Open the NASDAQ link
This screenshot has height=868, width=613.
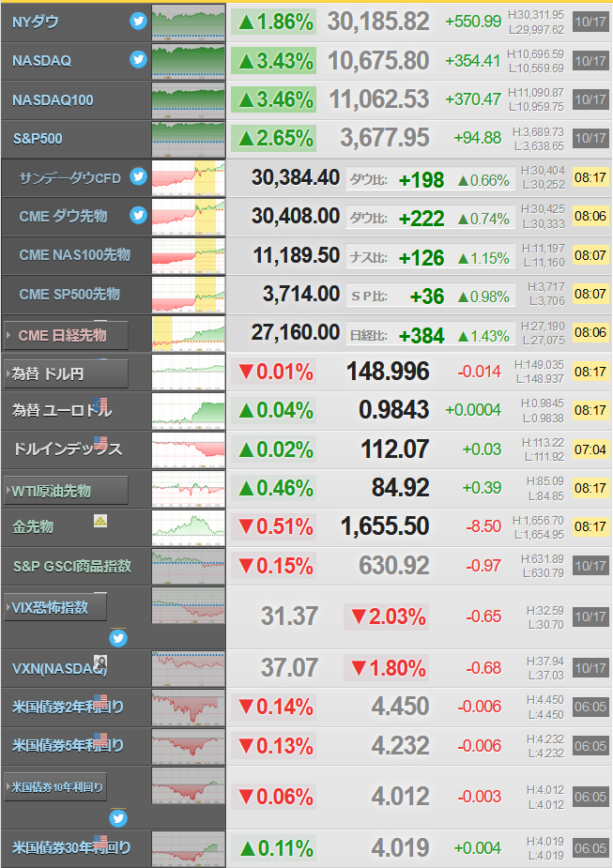[x=41, y=61]
